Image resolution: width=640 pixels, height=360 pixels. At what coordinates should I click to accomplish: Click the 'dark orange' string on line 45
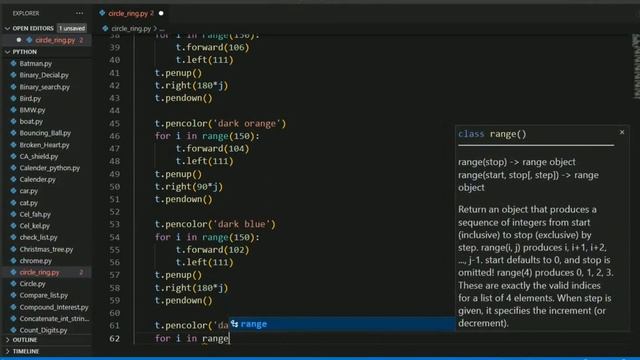click(247, 123)
